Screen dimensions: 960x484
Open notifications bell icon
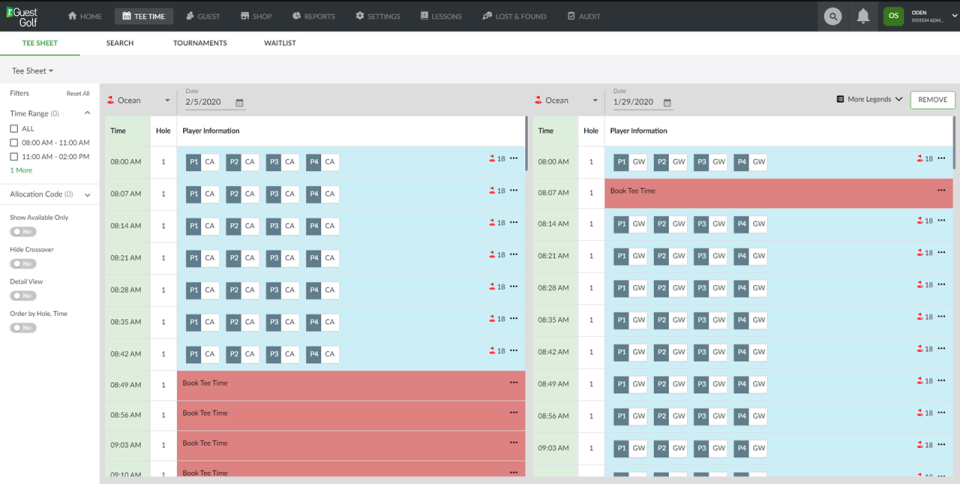(x=863, y=16)
